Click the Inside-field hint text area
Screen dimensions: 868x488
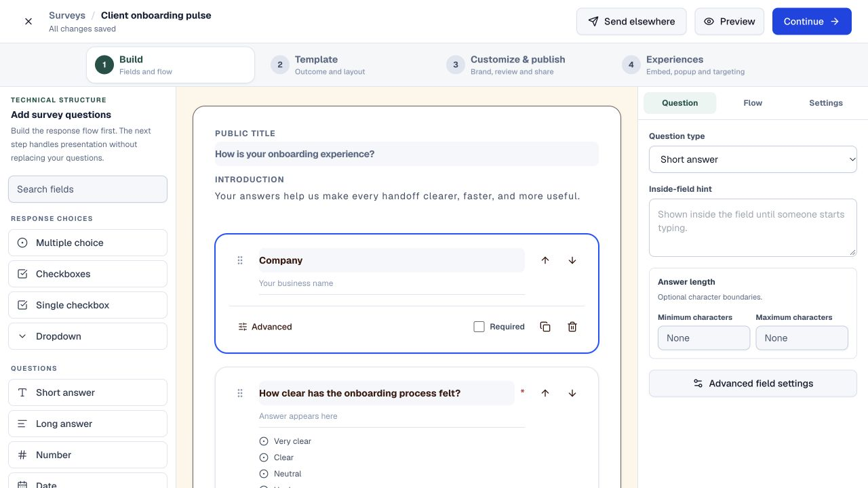click(753, 228)
